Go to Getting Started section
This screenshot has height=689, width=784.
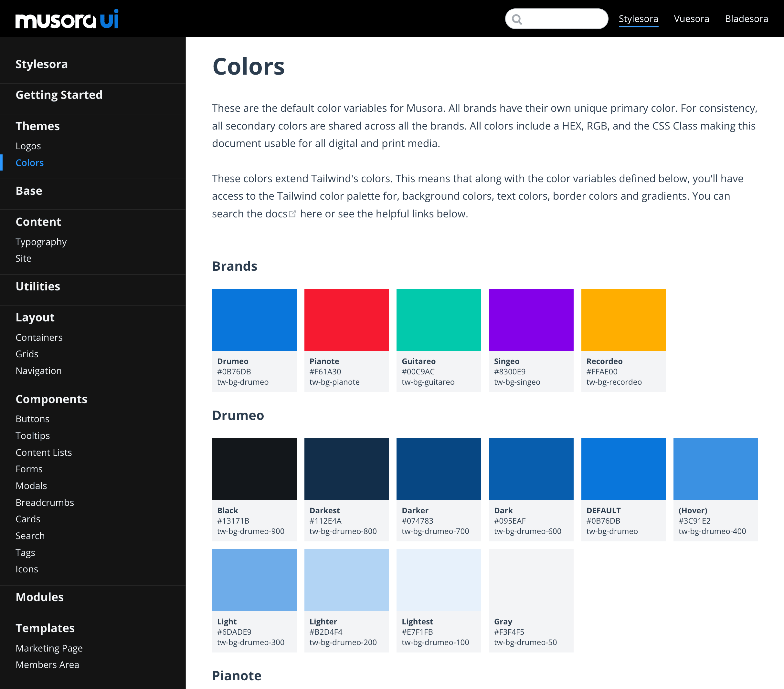click(x=59, y=95)
